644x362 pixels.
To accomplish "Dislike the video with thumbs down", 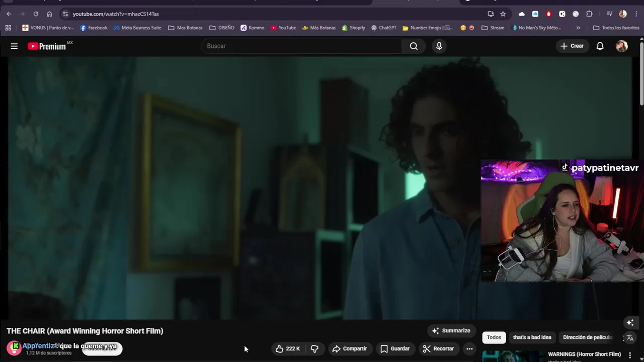I will (x=314, y=348).
